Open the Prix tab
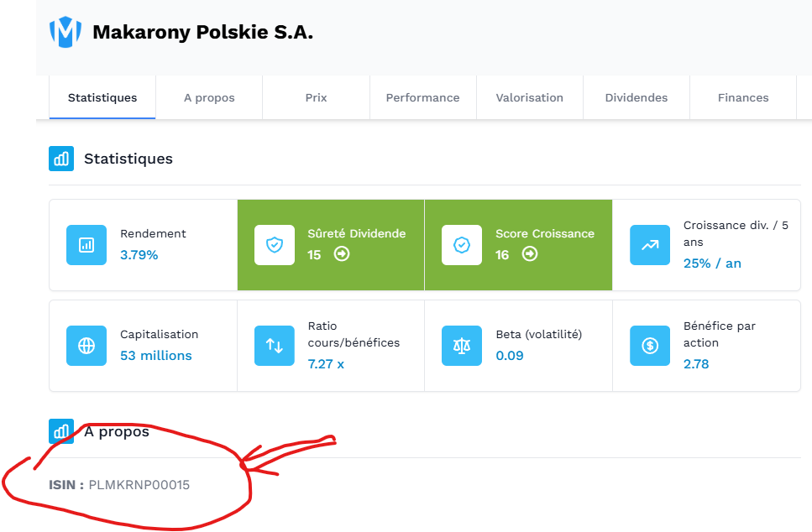Viewport: 812px width, 532px height. [316, 98]
